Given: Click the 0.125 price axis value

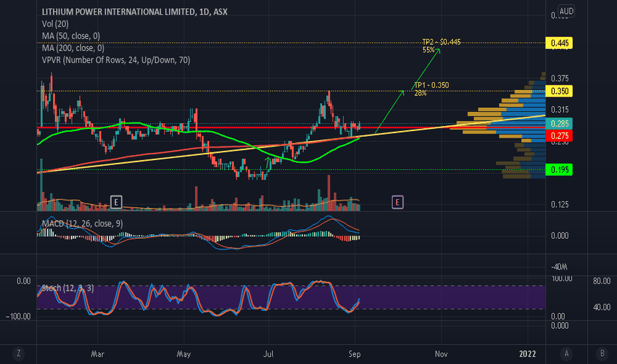Looking at the screenshot, I should point(559,205).
